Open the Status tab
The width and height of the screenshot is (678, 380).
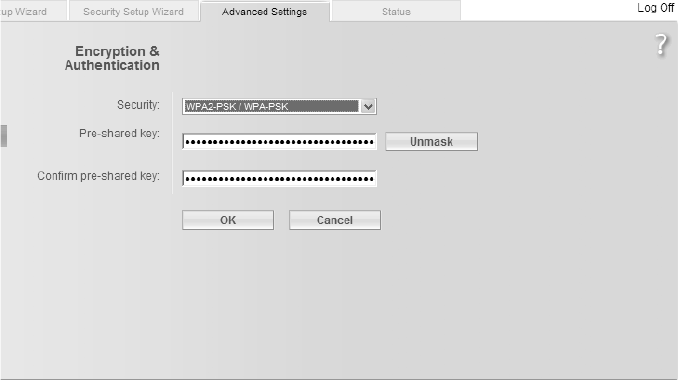(396, 11)
